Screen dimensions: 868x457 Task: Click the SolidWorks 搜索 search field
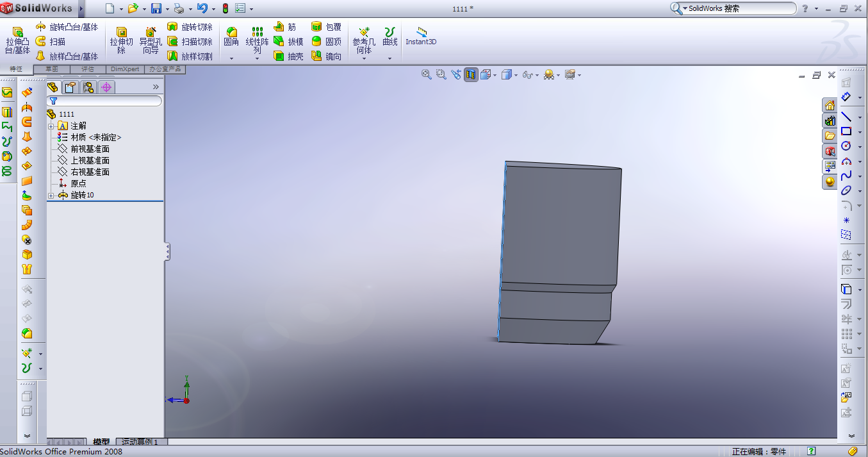pos(741,8)
